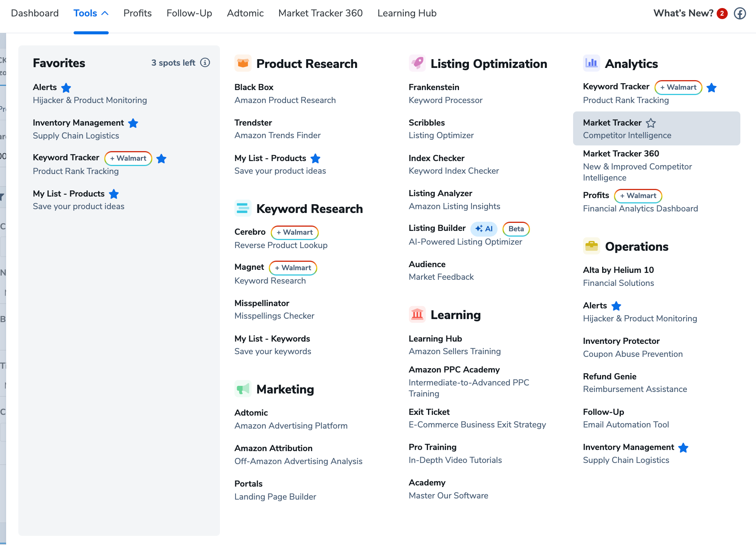The height and width of the screenshot is (545, 756).
Task: Click AI badge next to Listing Builder
Action: (x=484, y=229)
